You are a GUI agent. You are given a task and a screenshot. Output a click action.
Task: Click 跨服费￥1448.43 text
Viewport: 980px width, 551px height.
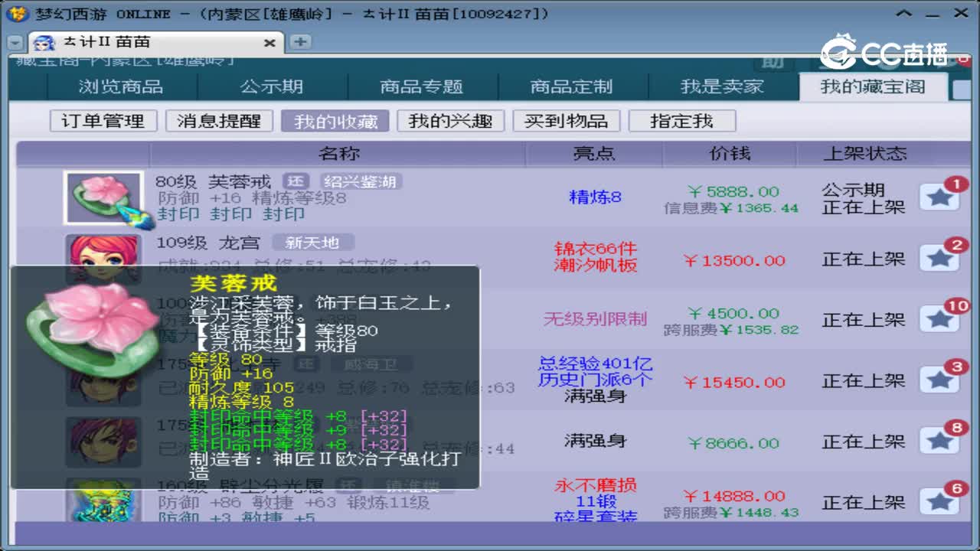(732, 513)
